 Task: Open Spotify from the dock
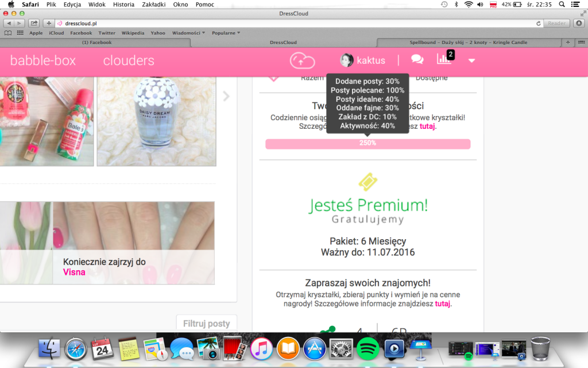[367, 348]
